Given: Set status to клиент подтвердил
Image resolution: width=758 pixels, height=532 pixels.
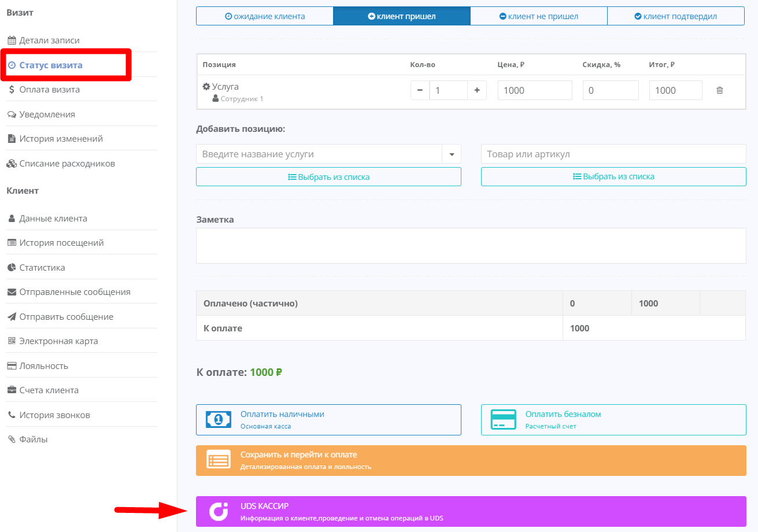Looking at the screenshot, I should 676,16.
